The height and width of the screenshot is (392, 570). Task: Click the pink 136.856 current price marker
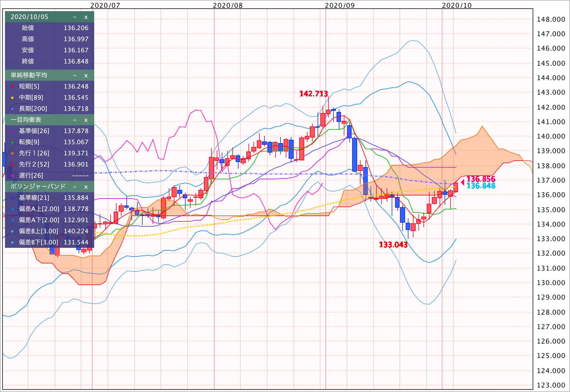point(481,179)
